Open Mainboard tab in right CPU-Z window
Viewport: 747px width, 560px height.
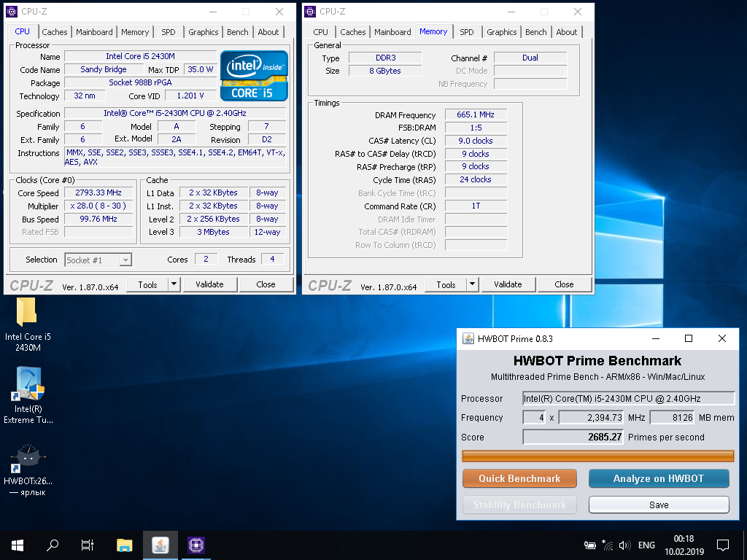392,32
